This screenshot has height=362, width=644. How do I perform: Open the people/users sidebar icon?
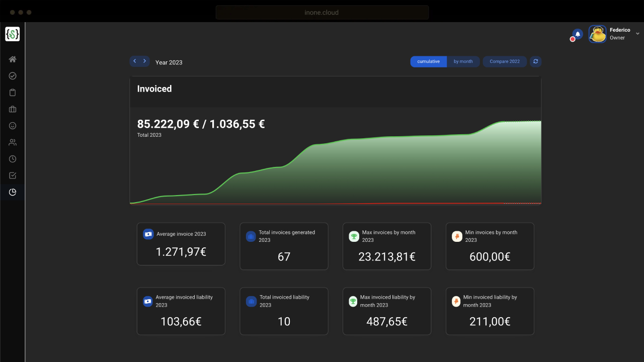coord(13,142)
